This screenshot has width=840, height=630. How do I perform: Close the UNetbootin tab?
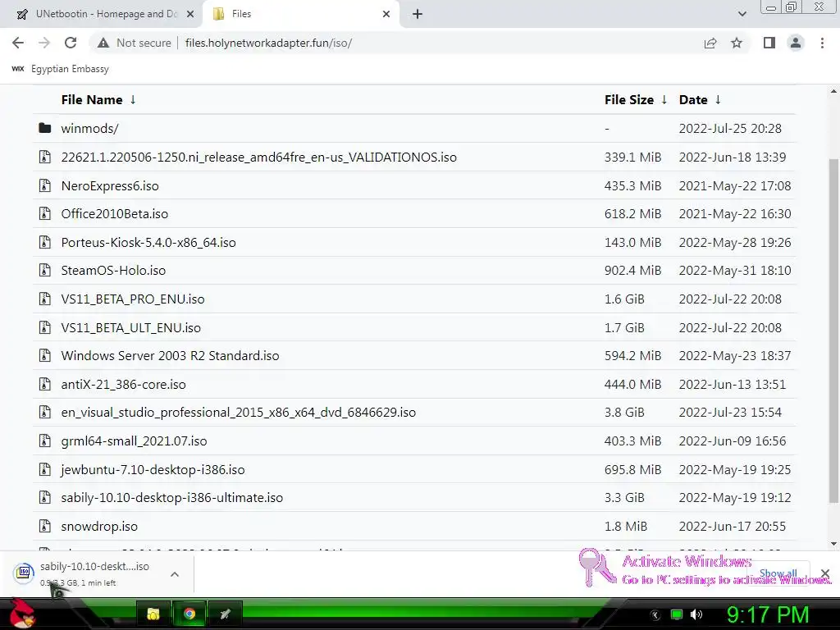[x=190, y=14]
